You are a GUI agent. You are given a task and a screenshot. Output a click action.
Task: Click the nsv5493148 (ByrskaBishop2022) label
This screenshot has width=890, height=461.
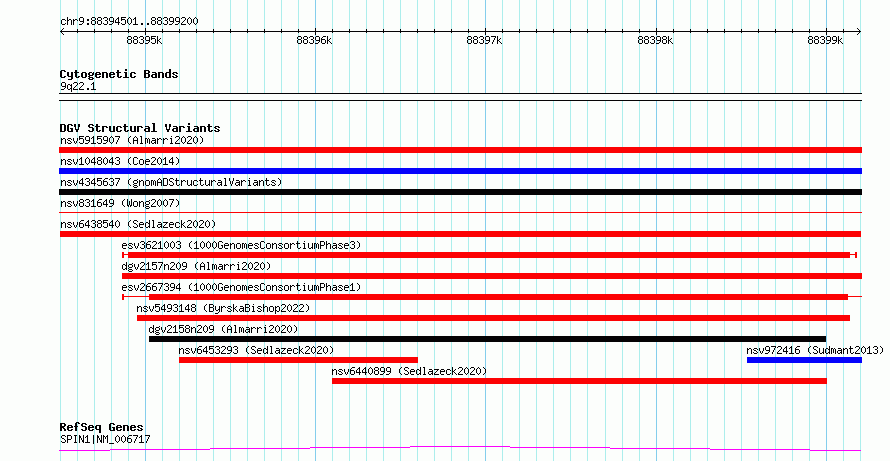click(x=223, y=308)
